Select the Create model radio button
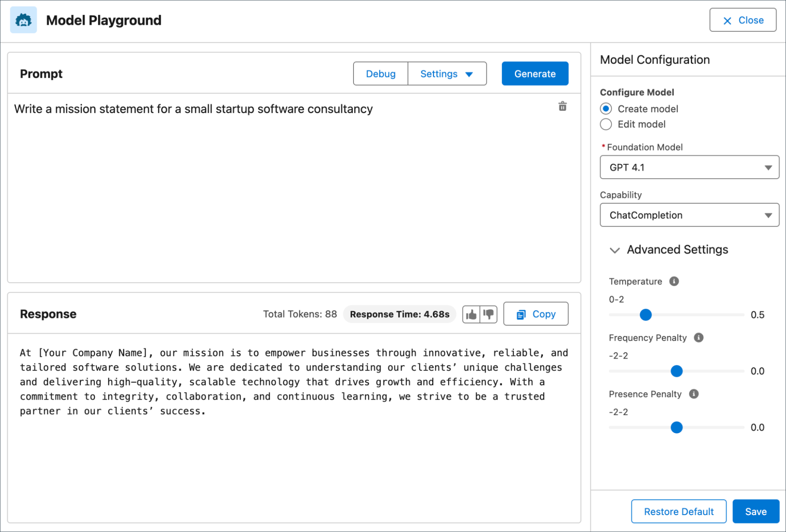786x532 pixels. click(x=606, y=109)
